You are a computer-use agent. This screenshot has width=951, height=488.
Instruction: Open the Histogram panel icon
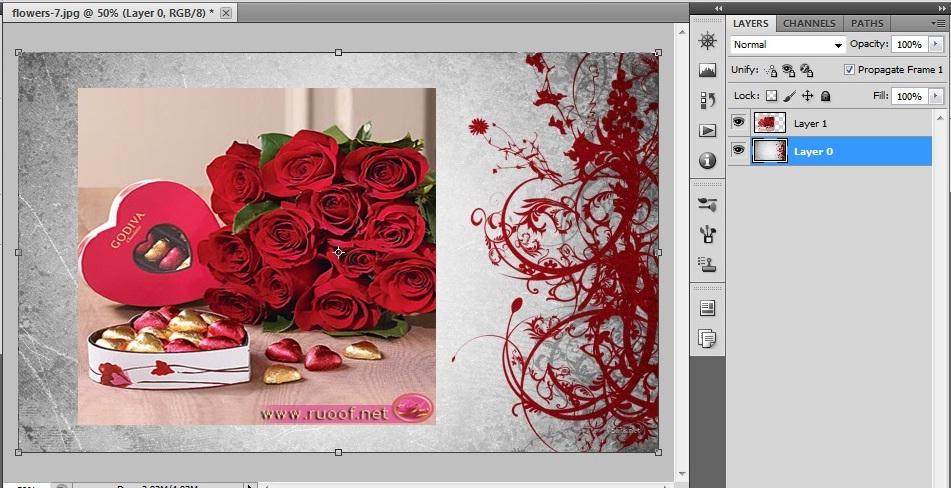pyautogui.click(x=708, y=71)
